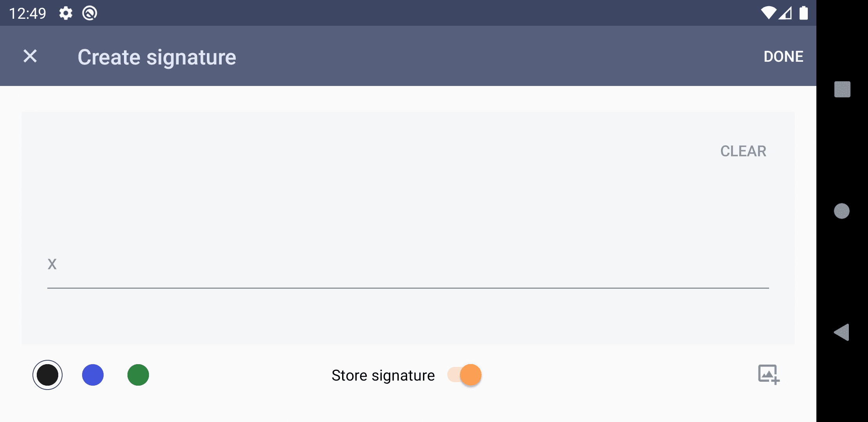Screen dimensions: 868x422
Task: Import a signature from an image
Action: point(768,375)
